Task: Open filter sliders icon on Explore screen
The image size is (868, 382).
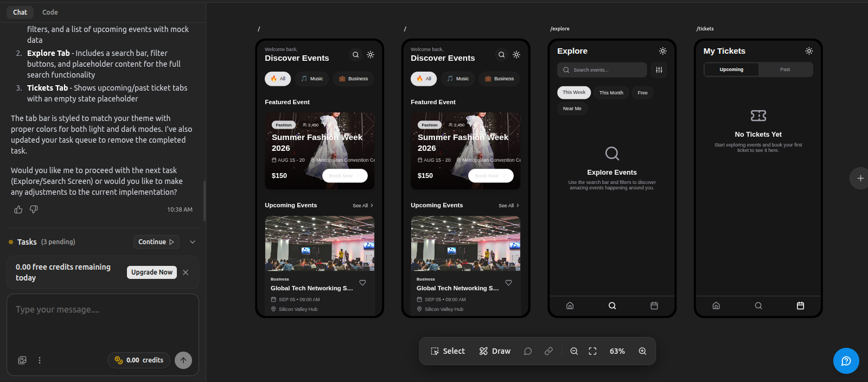Action: [659, 70]
